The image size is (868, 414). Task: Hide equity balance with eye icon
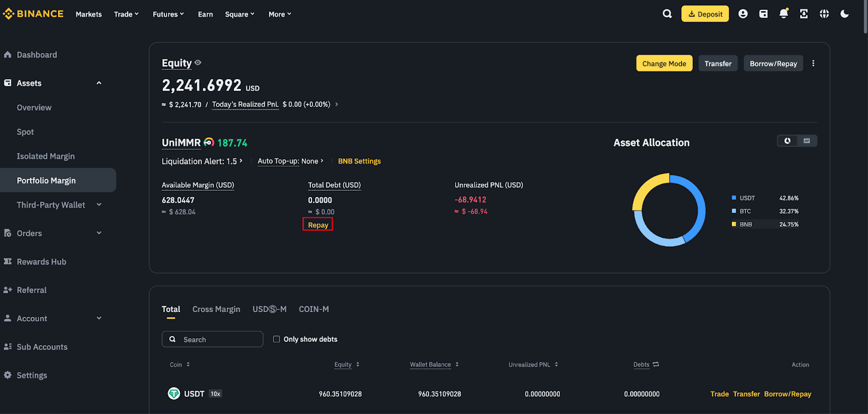198,63
